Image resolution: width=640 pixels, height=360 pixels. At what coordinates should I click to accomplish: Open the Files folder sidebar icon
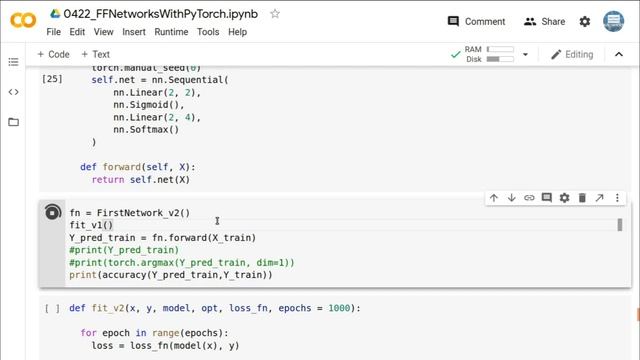point(13,122)
